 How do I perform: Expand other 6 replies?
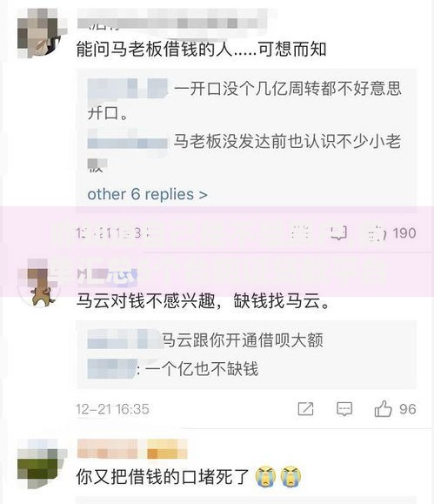148,194
